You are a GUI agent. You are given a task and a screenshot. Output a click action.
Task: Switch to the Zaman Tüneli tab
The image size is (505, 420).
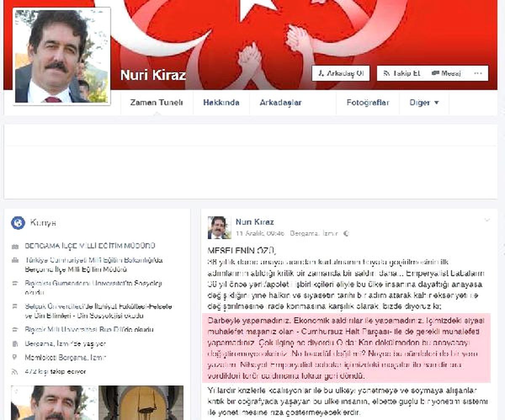tap(157, 103)
